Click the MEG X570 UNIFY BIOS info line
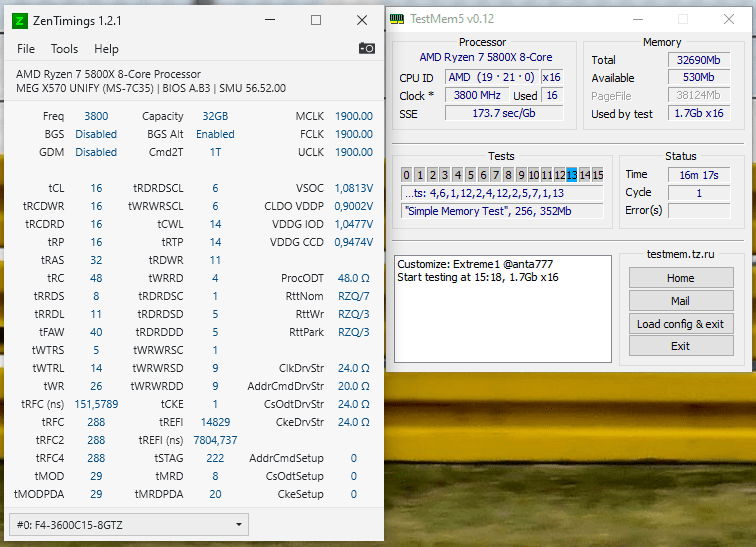This screenshot has width=756, height=547. [x=151, y=88]
